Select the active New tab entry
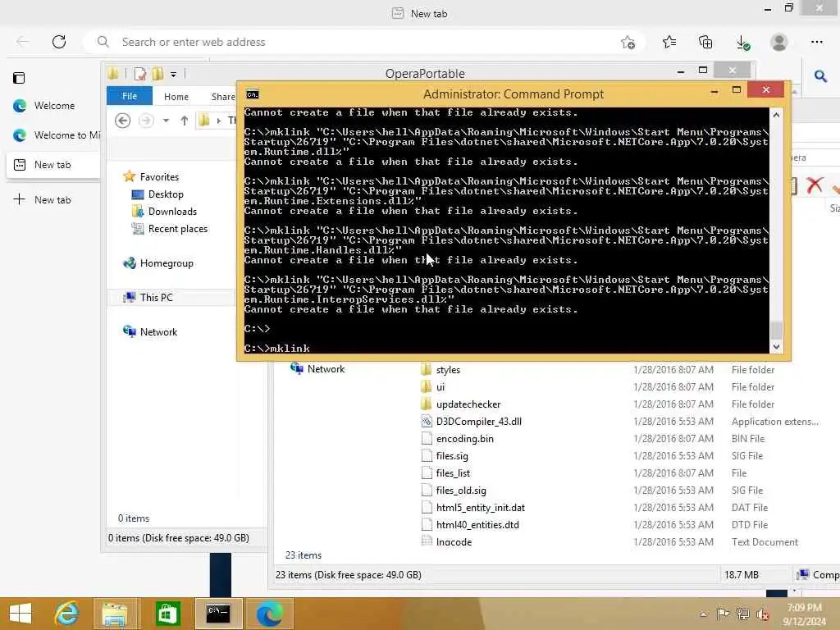840x630 pixels. pos(53,164)
